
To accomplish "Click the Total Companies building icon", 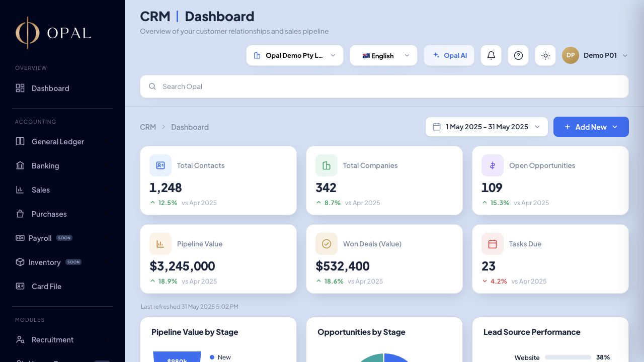I will tap(327, 165).
